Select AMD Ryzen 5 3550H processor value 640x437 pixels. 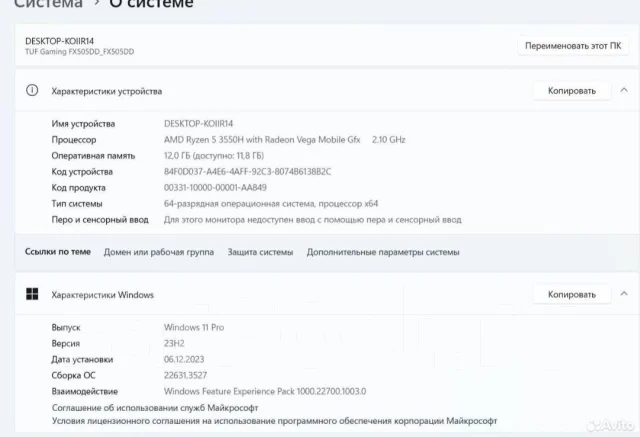tap(262, 140)
